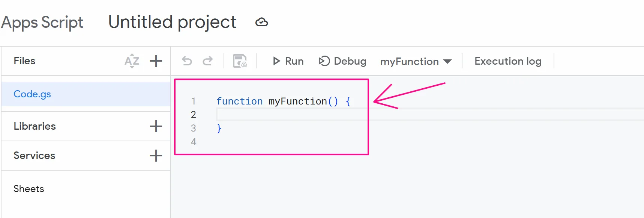Add a library with plus icon
Screen dimensions: 644x218
tap(156, 126)
